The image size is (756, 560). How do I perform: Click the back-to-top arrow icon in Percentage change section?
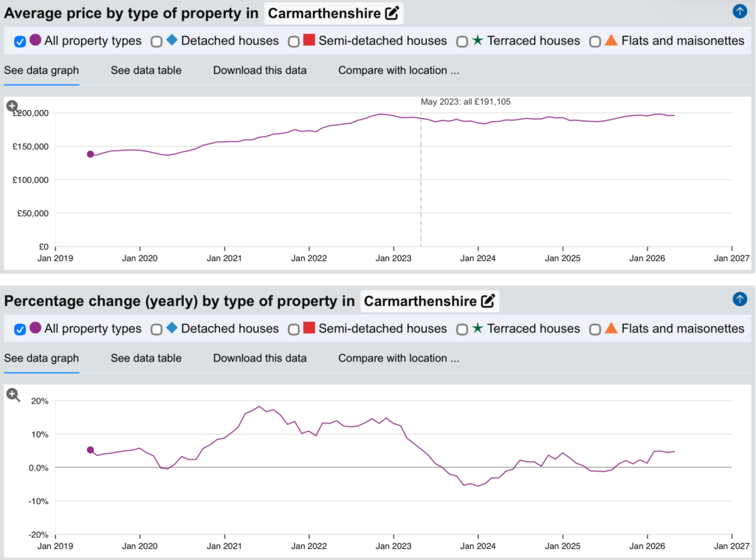point(740,300)
